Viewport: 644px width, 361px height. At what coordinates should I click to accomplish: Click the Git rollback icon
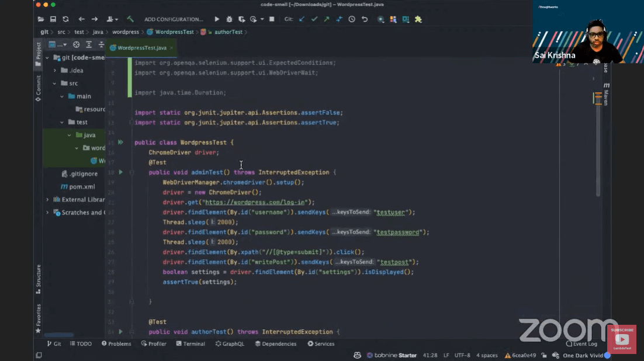click(365, 19)
